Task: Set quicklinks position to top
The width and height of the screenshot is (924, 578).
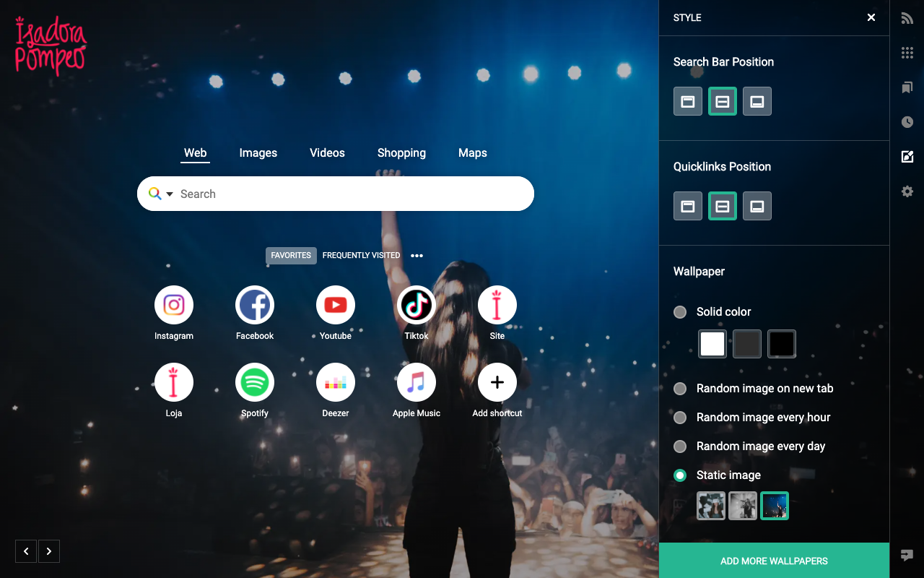Action: (688, 206)
